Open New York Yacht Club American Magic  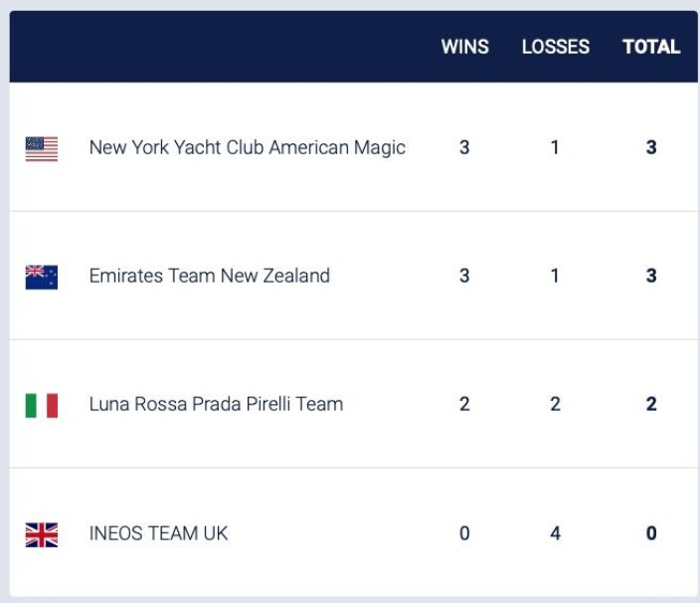(248, 148)
